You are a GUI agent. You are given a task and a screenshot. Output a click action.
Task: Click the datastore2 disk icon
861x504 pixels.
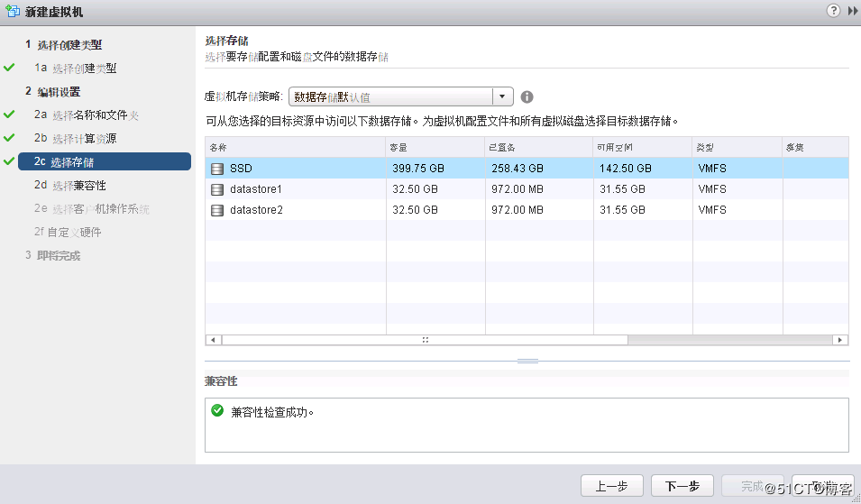tap(216, 210)
